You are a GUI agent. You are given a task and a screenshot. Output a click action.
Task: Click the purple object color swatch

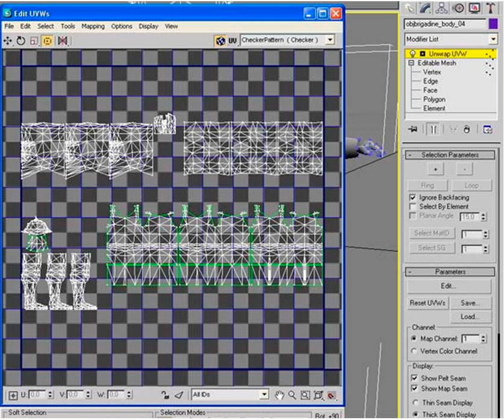tap(493, 24)
